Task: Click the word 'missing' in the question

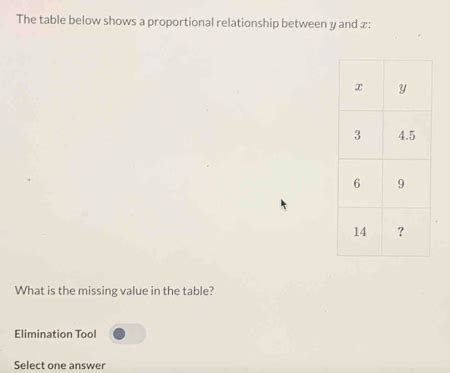Action: (98, 291)
